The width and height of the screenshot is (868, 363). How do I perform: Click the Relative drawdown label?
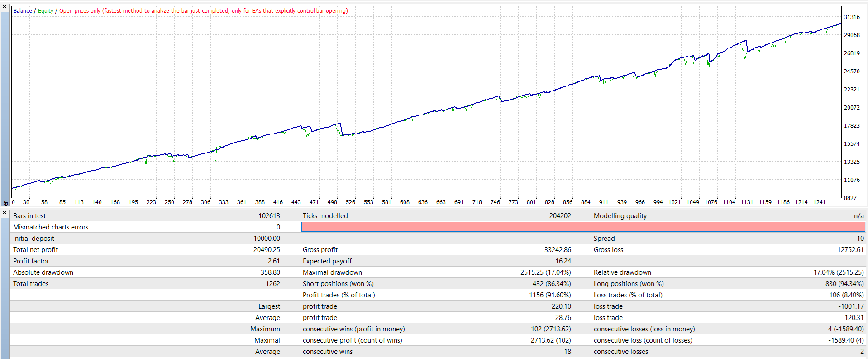coord(622,272)
